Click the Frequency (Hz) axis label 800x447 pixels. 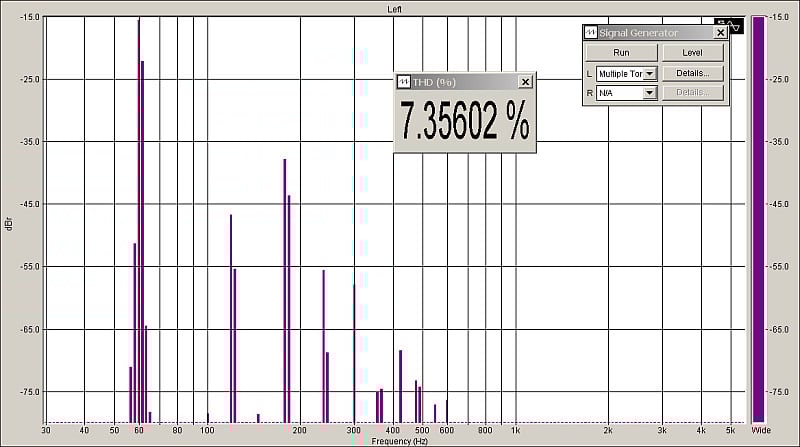(399, 441)
